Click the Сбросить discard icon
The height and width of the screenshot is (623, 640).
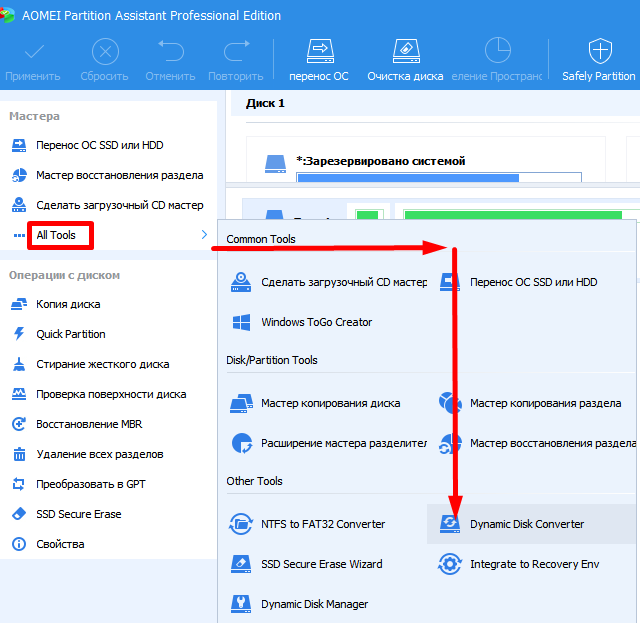click(105, 51)
